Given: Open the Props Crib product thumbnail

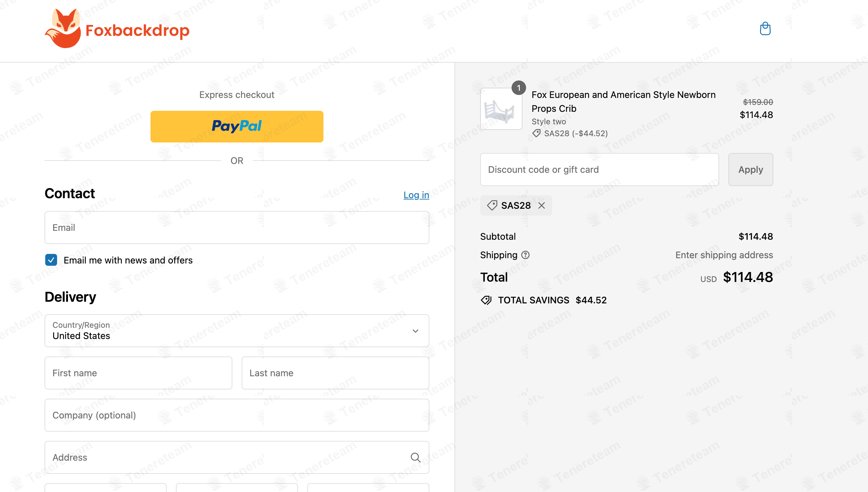Looking at the screenshot, I should 501,108.
